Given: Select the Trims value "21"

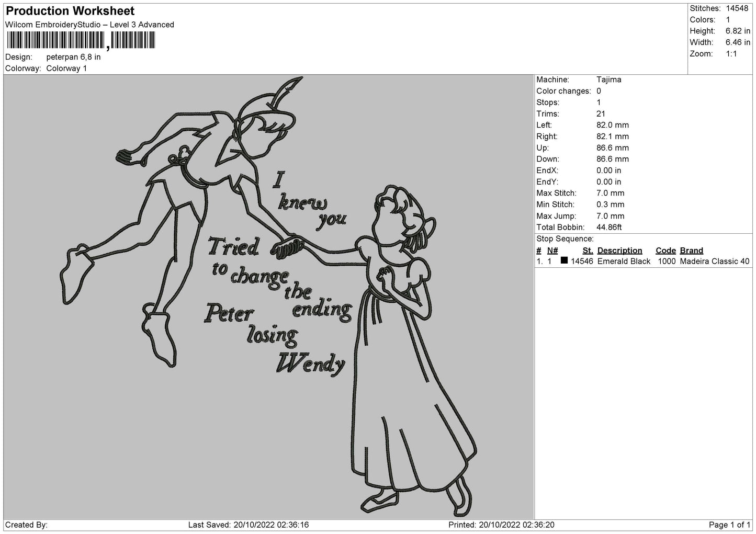Looking at the screenshot, I should [x=601, y=114].
